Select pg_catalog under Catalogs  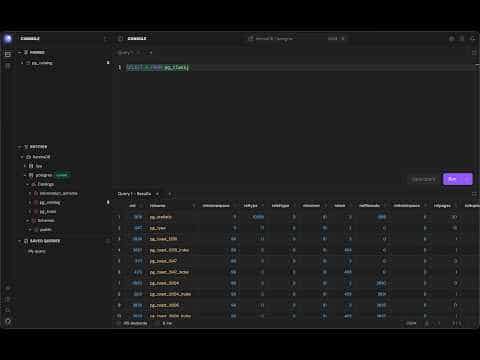[50, 202]
